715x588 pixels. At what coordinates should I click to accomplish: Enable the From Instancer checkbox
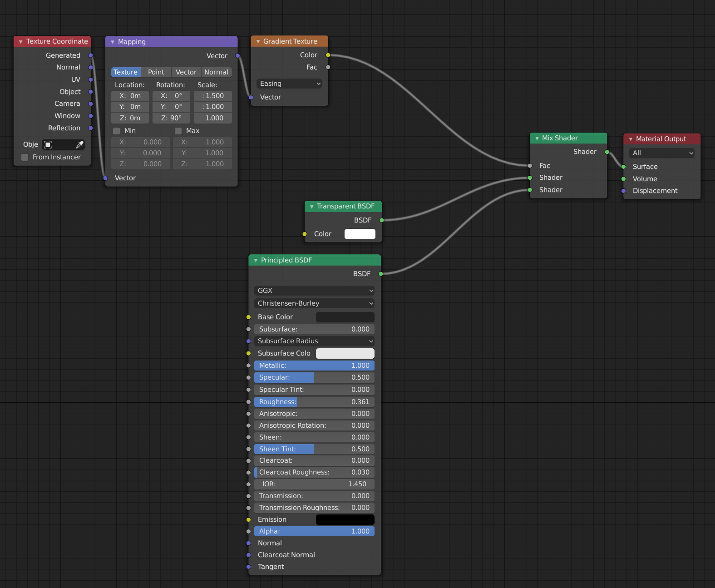click(25, 157)
